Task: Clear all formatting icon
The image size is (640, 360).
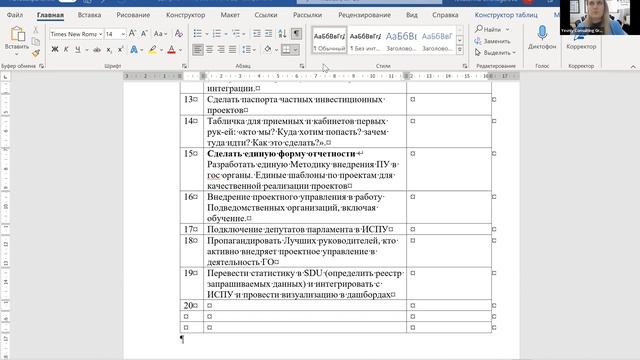Action: [x=178, y=34]
